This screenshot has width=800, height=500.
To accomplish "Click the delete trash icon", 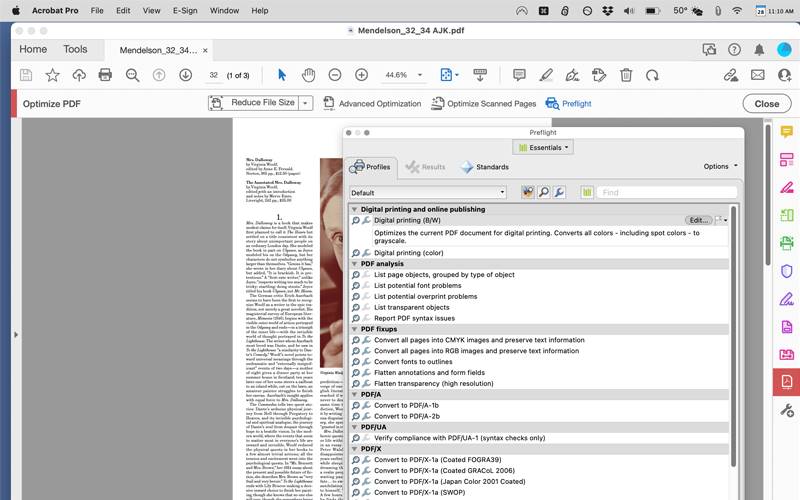I will pos(626,75).
